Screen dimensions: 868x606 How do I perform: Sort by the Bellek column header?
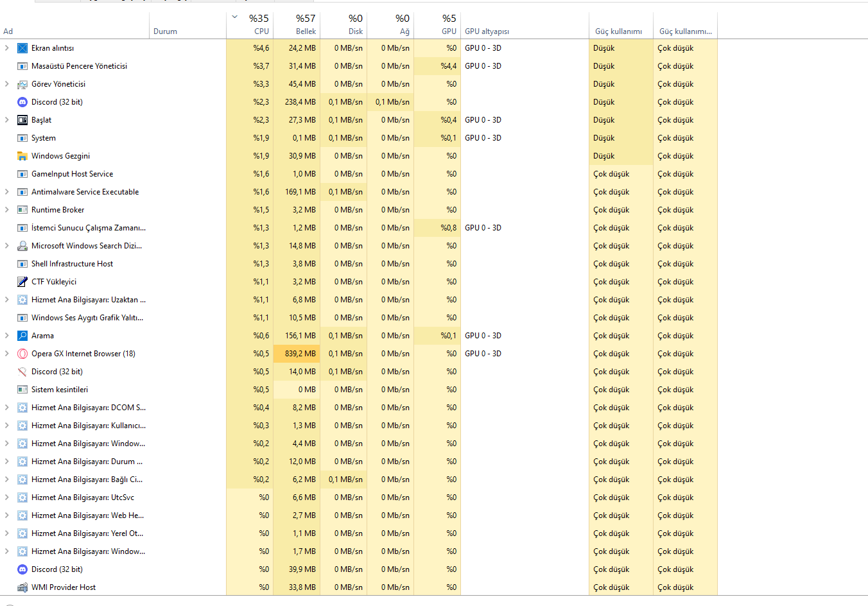tap(297, 26)
